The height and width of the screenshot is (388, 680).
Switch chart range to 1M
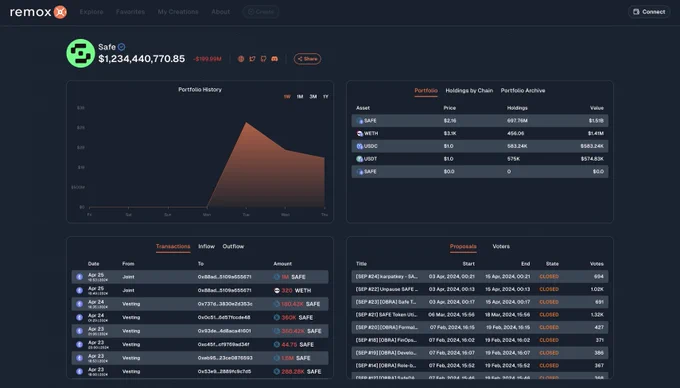point(300,97)
